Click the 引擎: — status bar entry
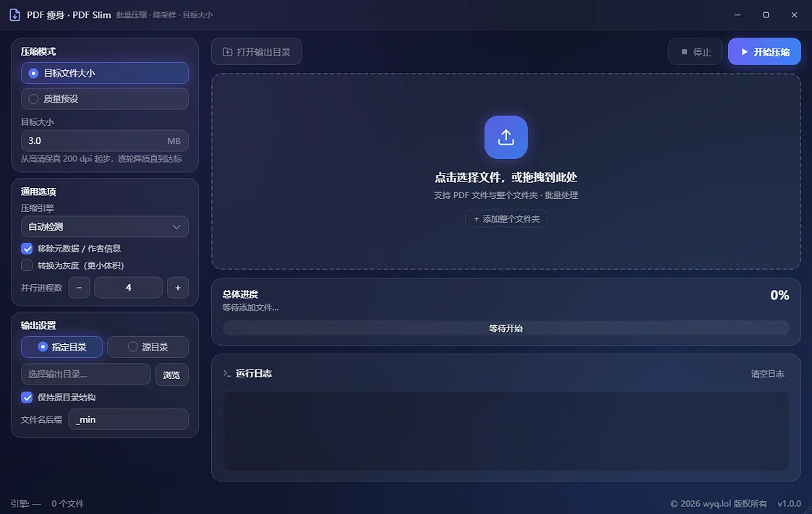This screenshot has width=812, height=514. [25, 504]
